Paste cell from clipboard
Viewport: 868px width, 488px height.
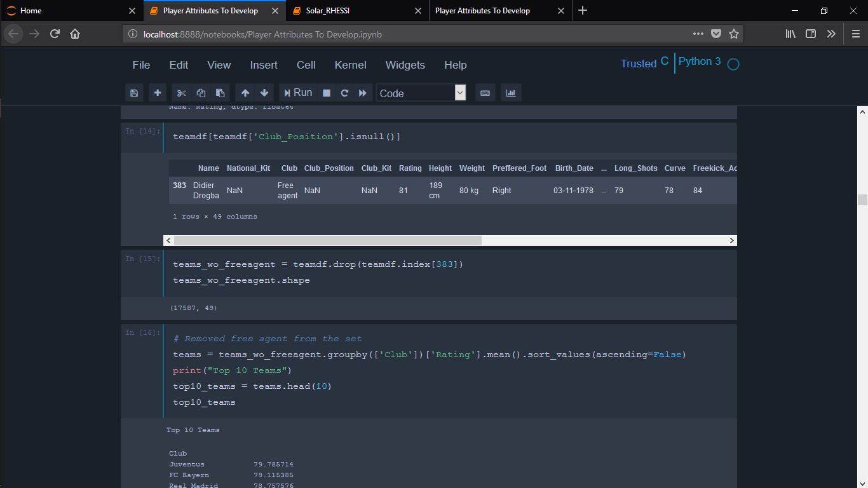click(x=220, y=92)
